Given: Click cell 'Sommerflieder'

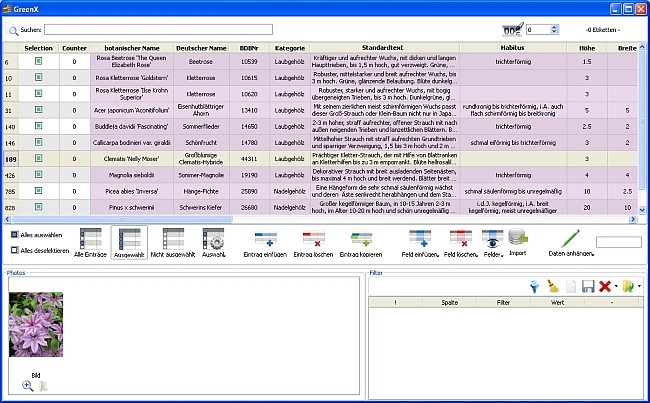Looking at the screenshot, I should (201, 126).
